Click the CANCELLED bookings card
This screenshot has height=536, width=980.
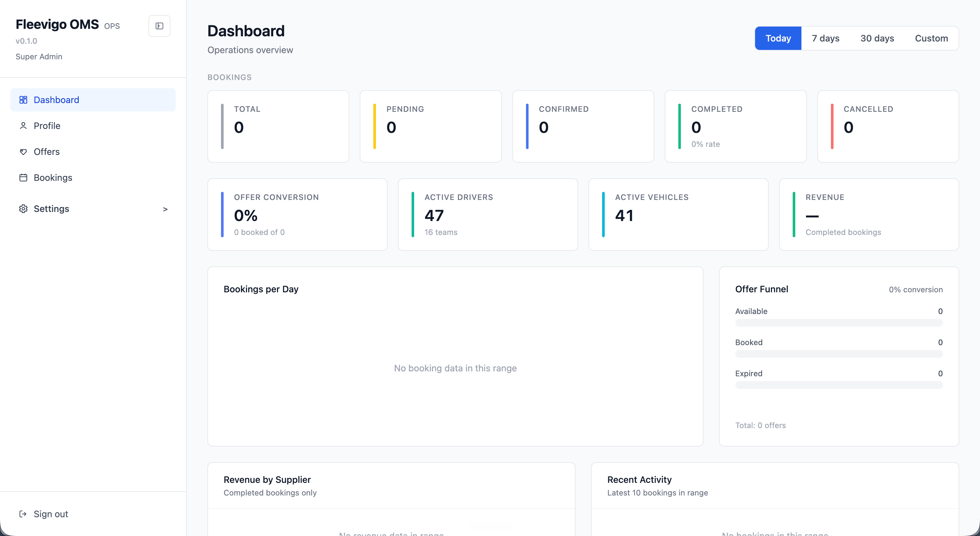[x=888, y=126]
